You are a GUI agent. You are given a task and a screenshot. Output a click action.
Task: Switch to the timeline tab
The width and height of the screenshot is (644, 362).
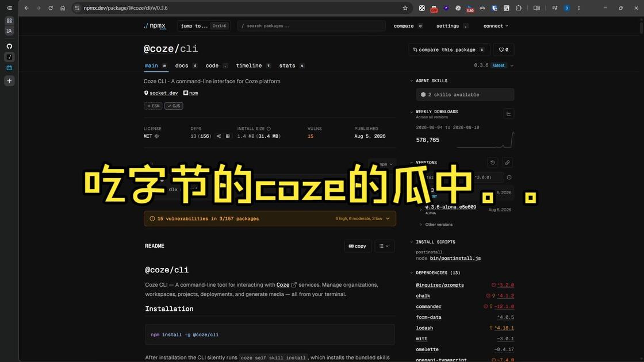click(253, 66)
